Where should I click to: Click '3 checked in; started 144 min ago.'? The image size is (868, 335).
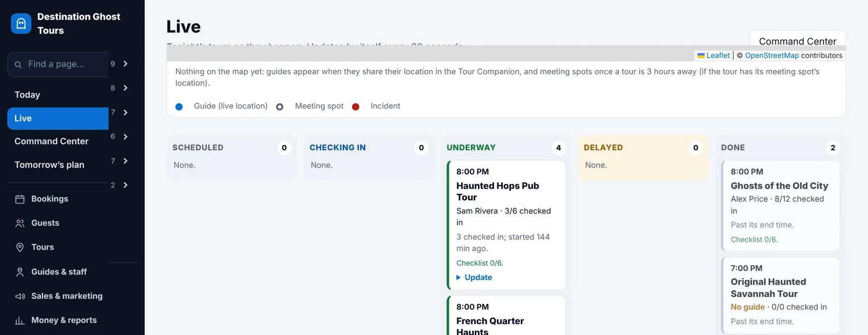pyautogui.click(x=503, y=243)
